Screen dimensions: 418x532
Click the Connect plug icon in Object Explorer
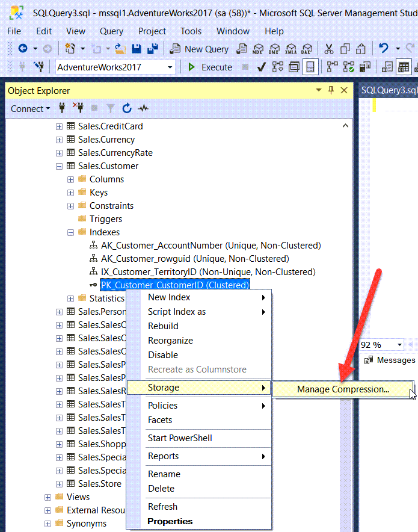(x=62, y=108)
